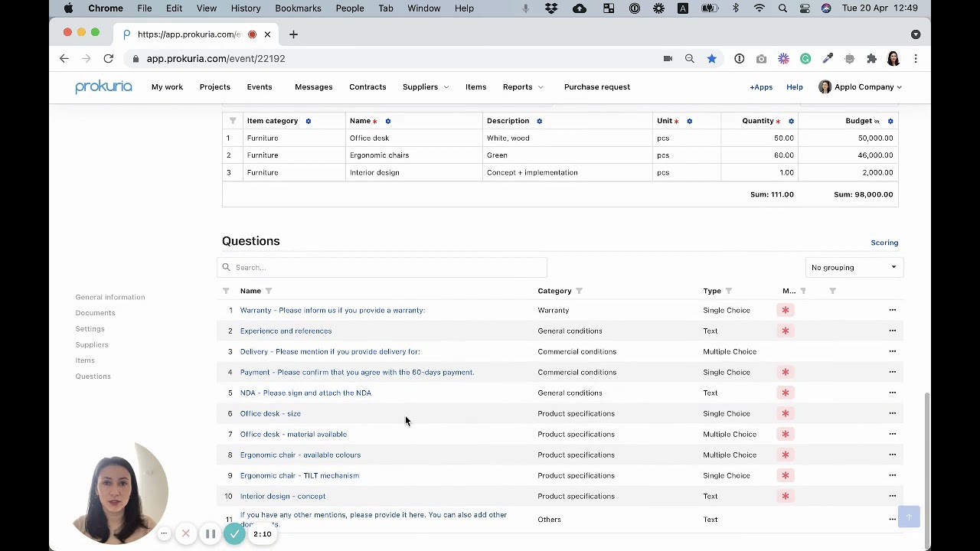This screenshot has height=551, width=980.
Task: Expand the Reports menu
Action: tap(523, 86)
